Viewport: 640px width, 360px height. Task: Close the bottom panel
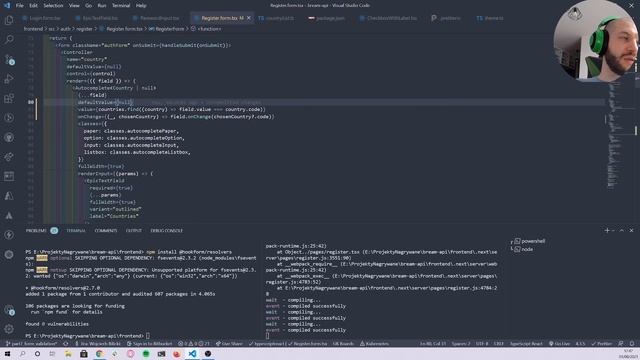click(x=631, y=231)
